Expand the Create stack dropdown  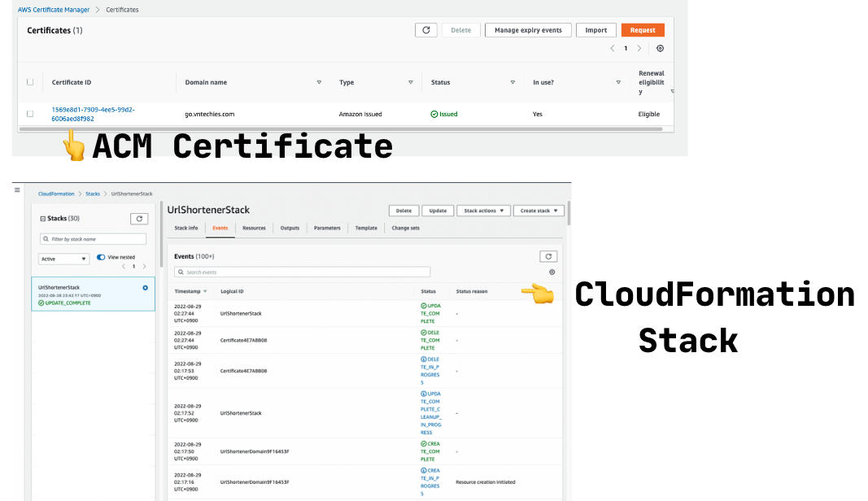pos(539,211)
